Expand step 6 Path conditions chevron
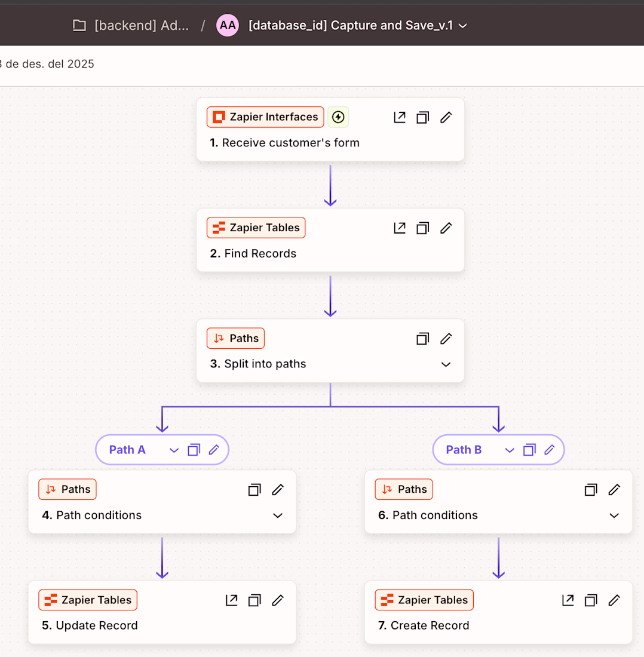This screenshot has width=644, height=657. tap(614, 515)
